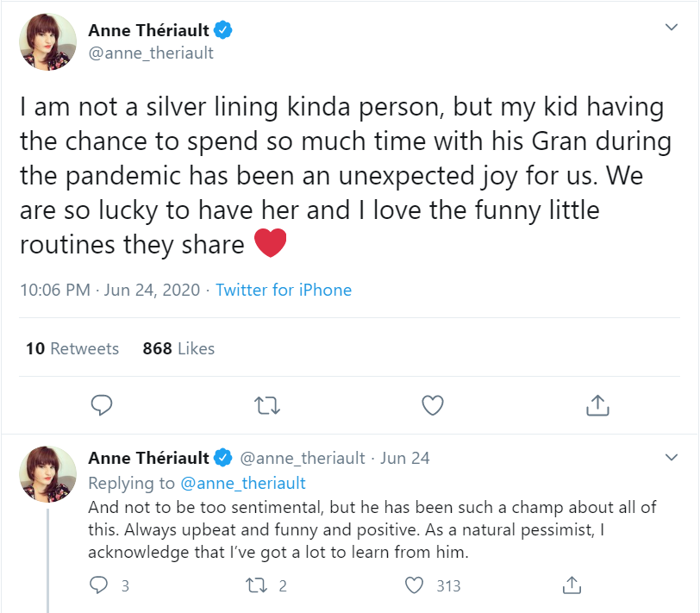This screenshot has height=613, width=700.
Task: Open the main tweet's more options chevron
Action: tap(672, 28)
